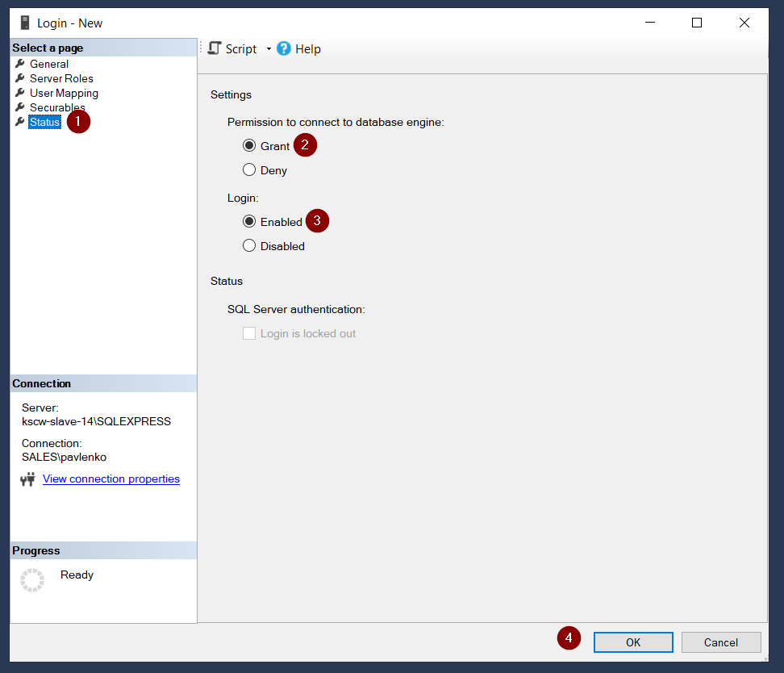Click the blue Help question mark icon

pos(284,48)
